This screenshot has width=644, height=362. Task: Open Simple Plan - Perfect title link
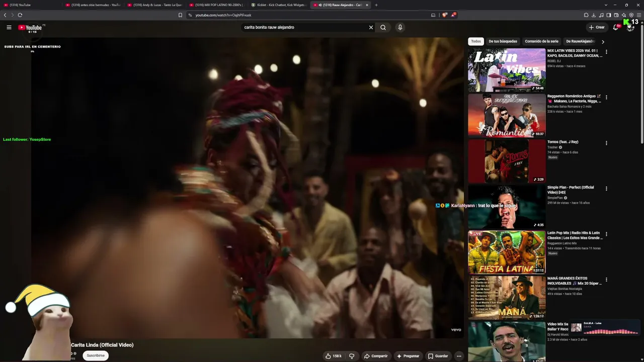click(x=571, y=190)
